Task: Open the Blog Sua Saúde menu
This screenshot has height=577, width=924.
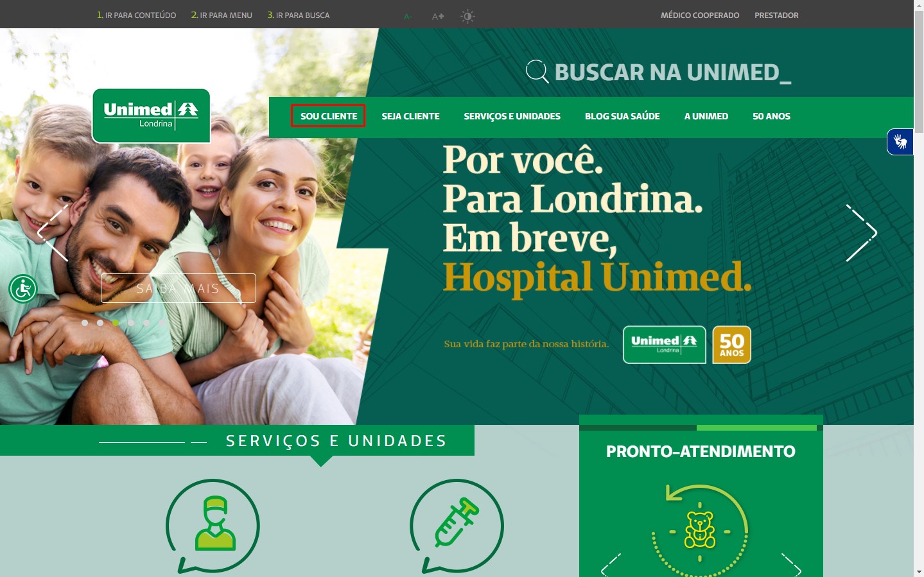Action: pos(622,116)
